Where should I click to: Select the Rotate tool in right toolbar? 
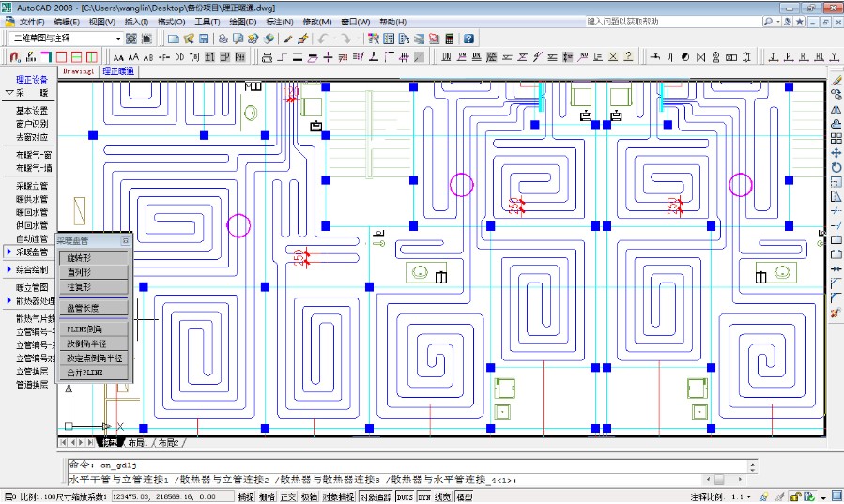tap(836, 167)
